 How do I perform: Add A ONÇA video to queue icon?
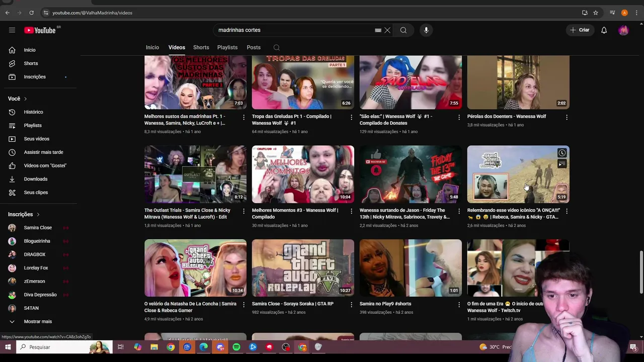coord(562,164)
